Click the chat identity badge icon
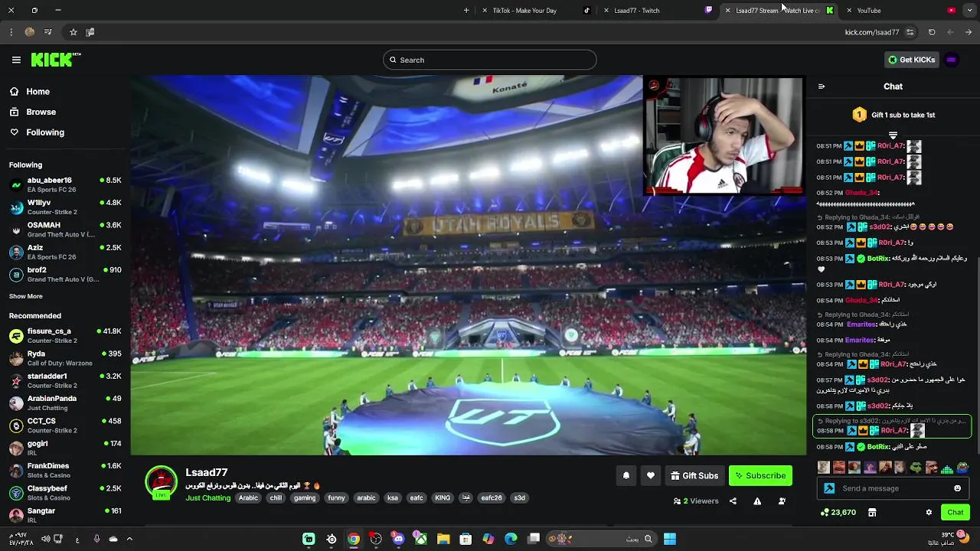The width and height of the screenshot is (980, 551). [829, 488]
